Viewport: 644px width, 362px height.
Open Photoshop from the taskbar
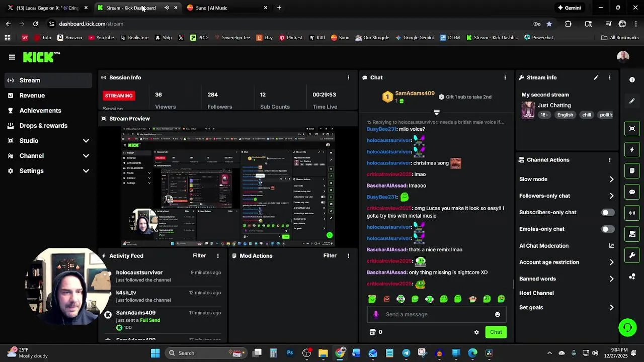290,353
